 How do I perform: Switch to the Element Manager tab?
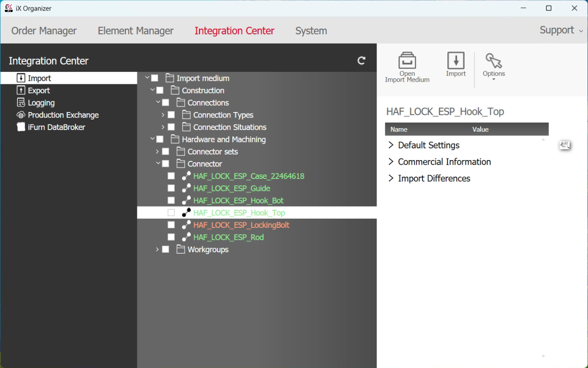pos(135,31)
